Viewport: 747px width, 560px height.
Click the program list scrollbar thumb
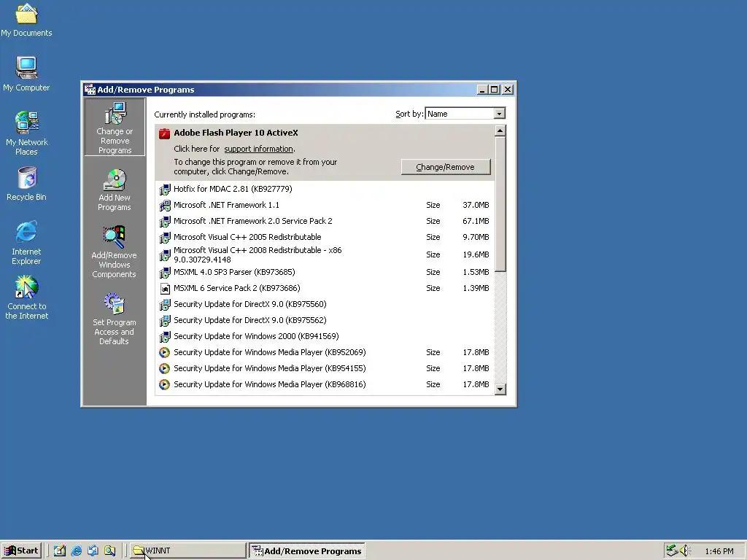(500, 204)
